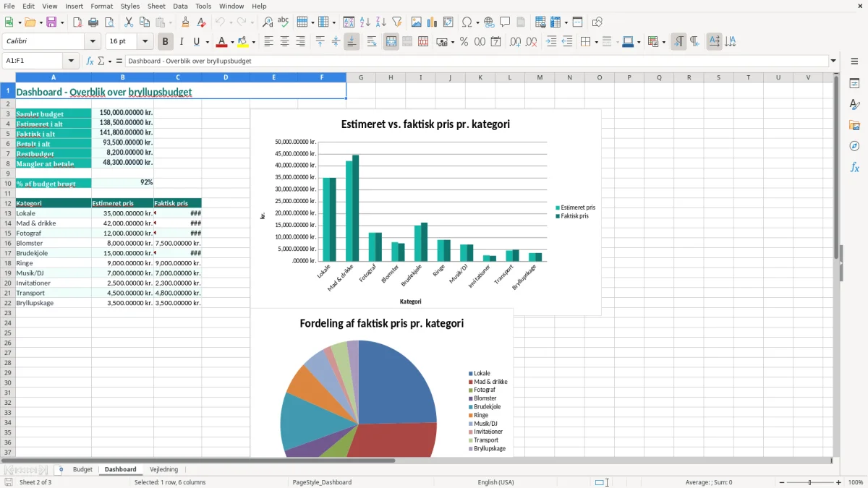The height and width of the screenshot is (488, 868).
Task: Open the background color dropdown arrow
Action: [x=253, y=42]
